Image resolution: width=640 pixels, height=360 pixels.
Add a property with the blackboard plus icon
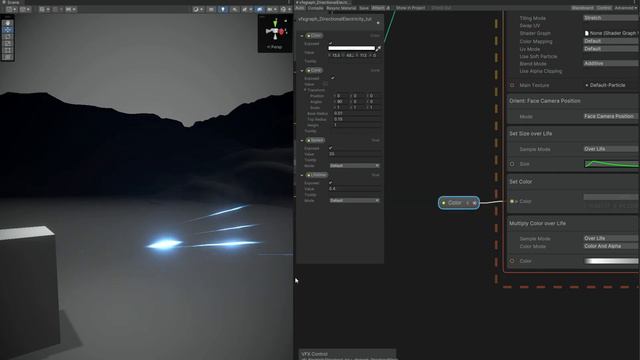(378, 23)
